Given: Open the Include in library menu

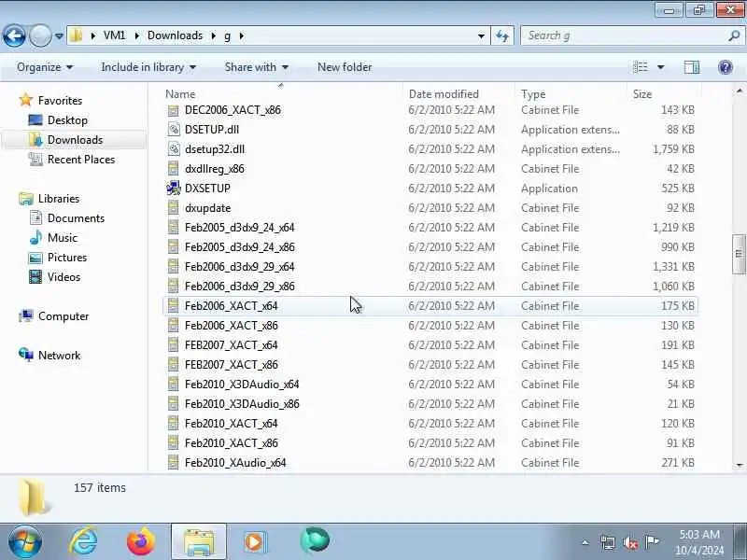Looking at the screenshot, I should click(148, 67).
